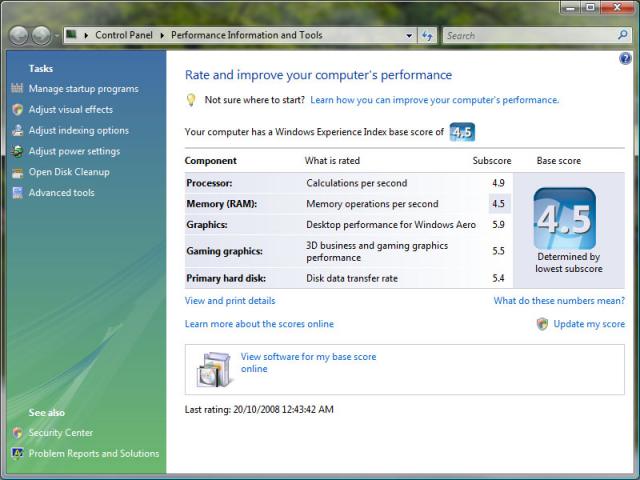Select the Primary hard disk row label

pyautogui.click(x=226, y=278)
